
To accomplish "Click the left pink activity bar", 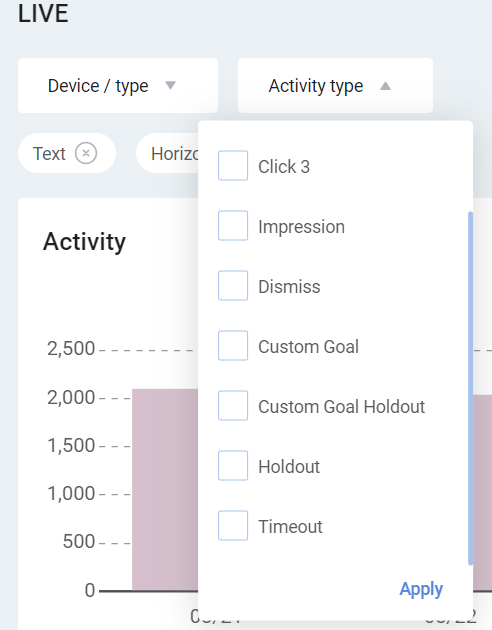I will (x=165, y=490).
